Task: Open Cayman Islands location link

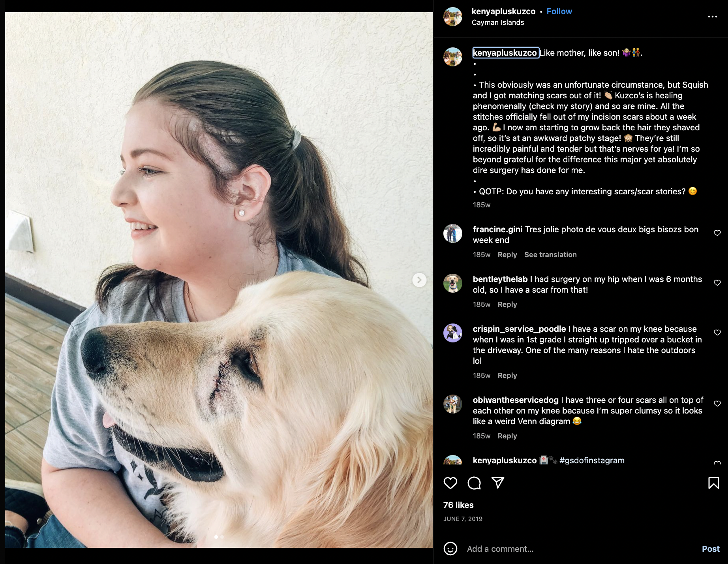Action: (498, 23)
